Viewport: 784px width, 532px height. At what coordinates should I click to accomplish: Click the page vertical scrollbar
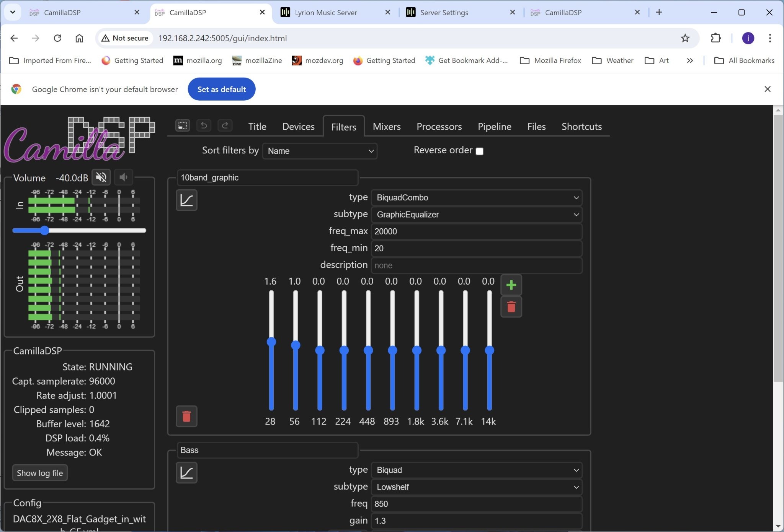[x=778, y=248]
